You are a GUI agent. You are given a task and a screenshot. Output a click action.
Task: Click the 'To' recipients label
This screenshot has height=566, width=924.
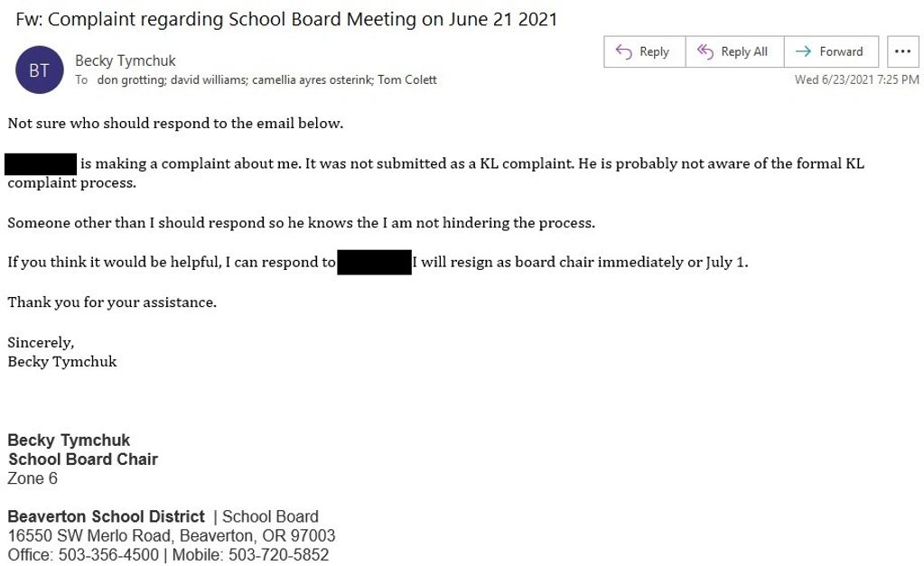coord(81,80)
